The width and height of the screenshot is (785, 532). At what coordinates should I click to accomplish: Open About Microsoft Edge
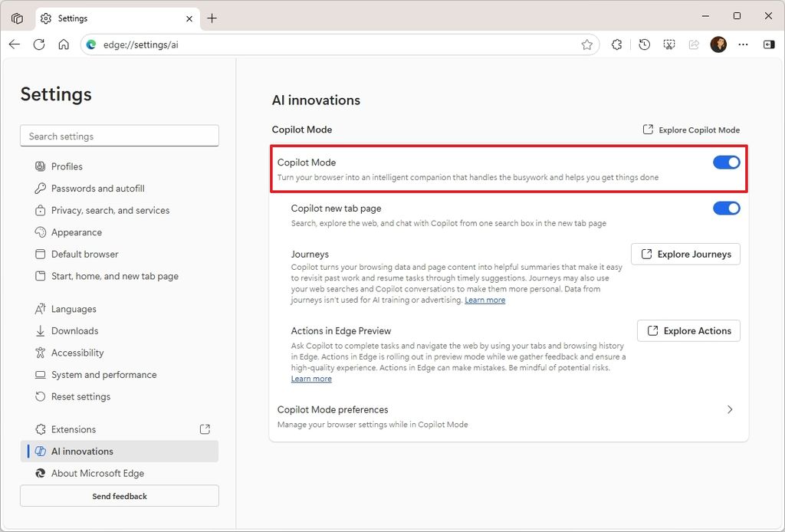[119, 474]
